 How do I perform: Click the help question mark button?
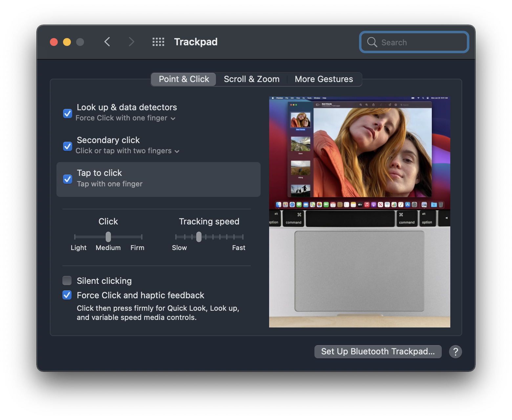click(x=455, y=352)
